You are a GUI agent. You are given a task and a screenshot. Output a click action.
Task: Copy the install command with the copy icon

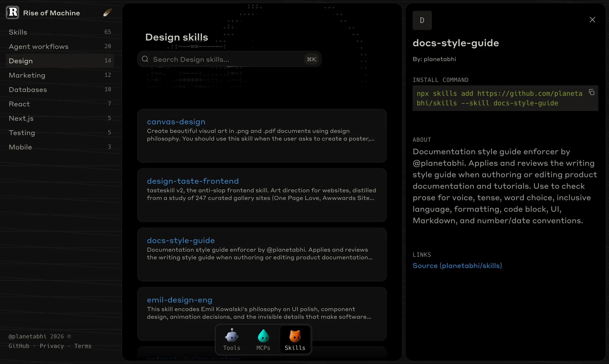pos(591,92)
